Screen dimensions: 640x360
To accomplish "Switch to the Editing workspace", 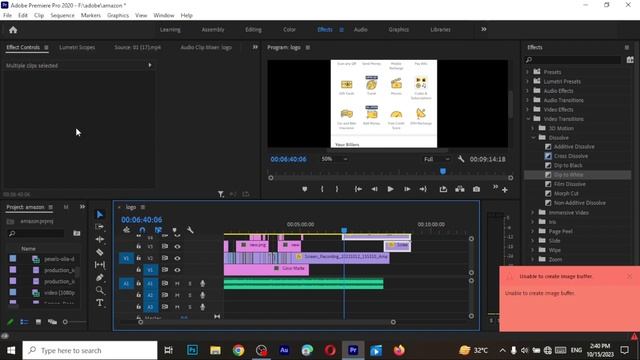I will (253, 29).
